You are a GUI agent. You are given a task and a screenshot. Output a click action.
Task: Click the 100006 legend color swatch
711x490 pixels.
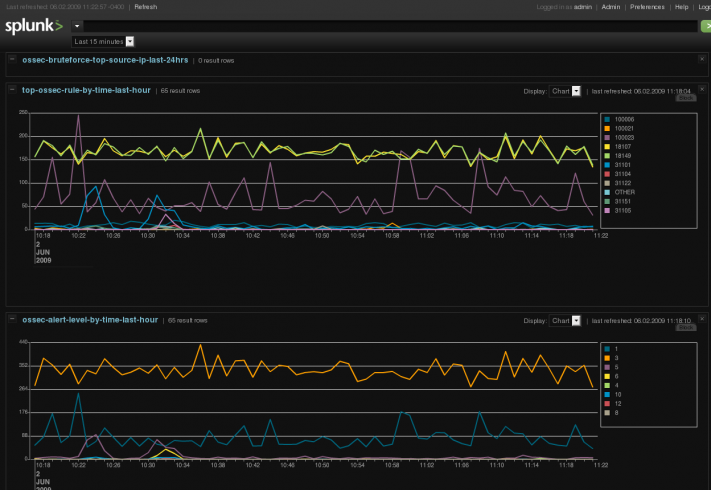pos(607,119)
